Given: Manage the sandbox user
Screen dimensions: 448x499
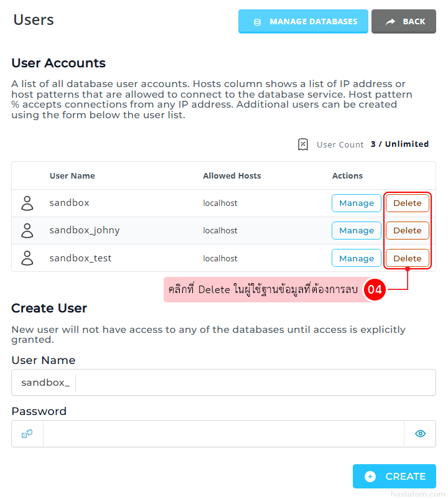Looking at the screenshot, I should 357,203.
